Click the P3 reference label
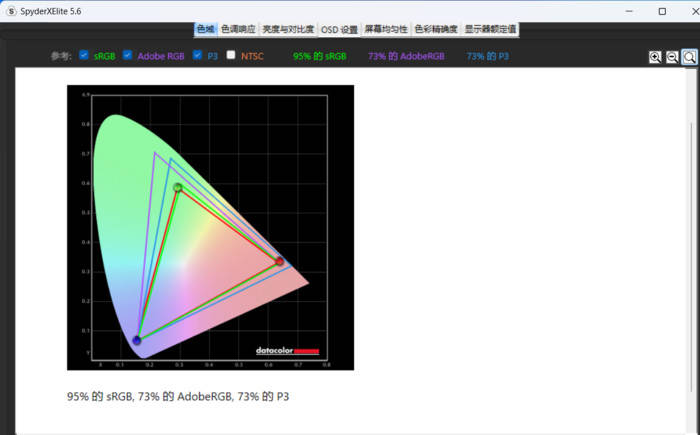The image size is (700, 435). (212, 56)
